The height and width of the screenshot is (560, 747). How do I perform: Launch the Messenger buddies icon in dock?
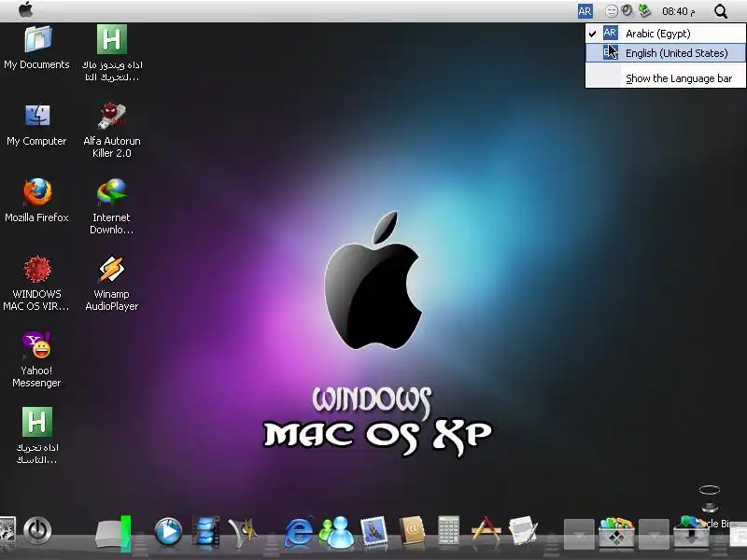coord(336,531)
